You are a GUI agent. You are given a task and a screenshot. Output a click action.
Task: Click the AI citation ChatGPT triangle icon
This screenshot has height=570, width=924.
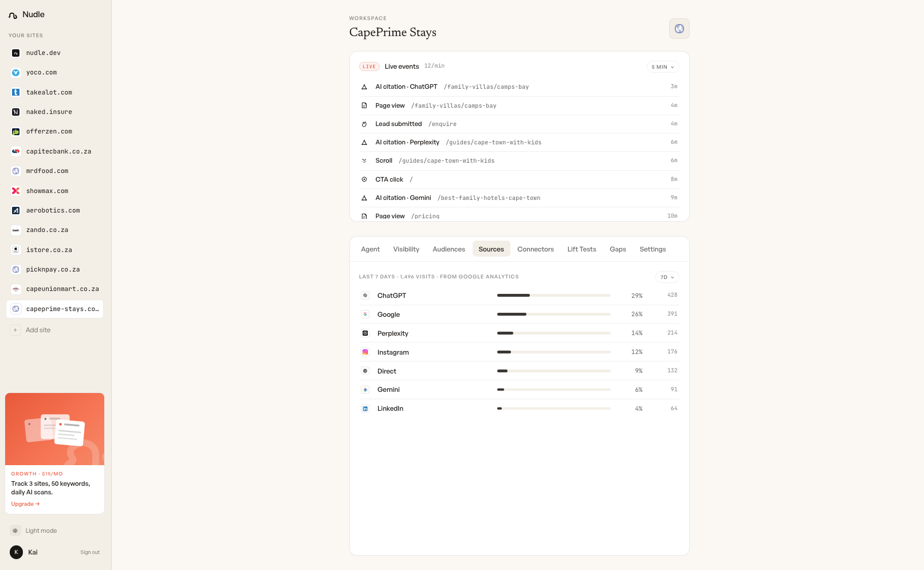pyautogui.click(x=364, y=87)
